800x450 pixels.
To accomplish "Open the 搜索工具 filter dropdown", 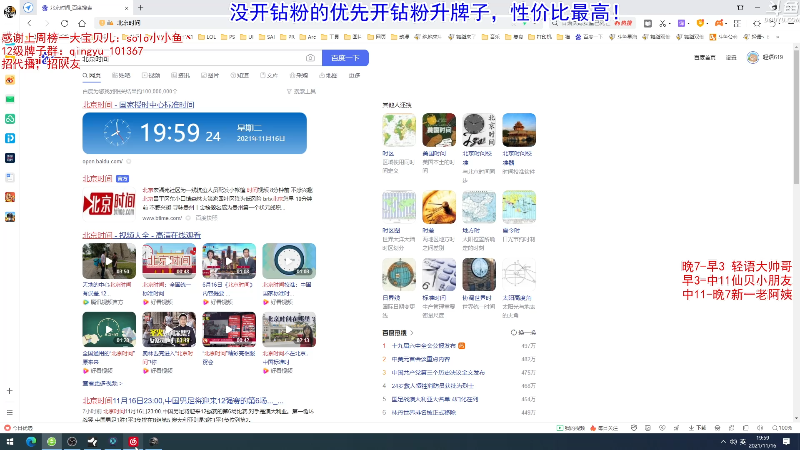I will tap(301, 91).
